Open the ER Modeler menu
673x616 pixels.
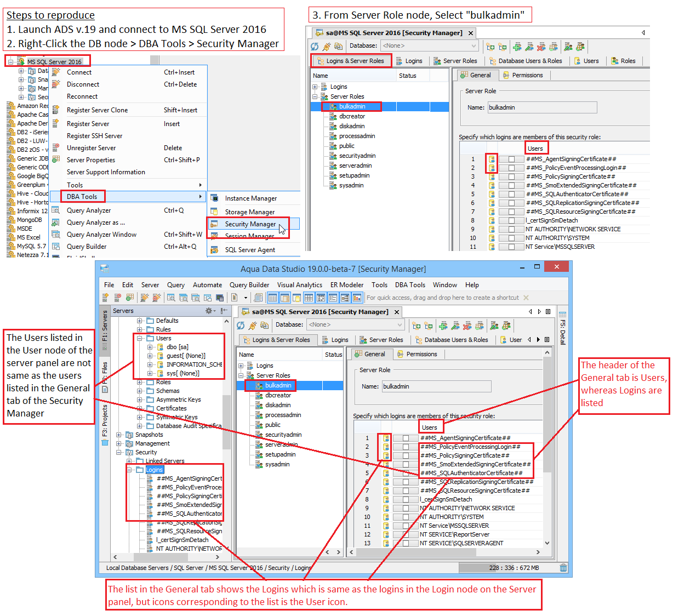(x=346, y=285)
